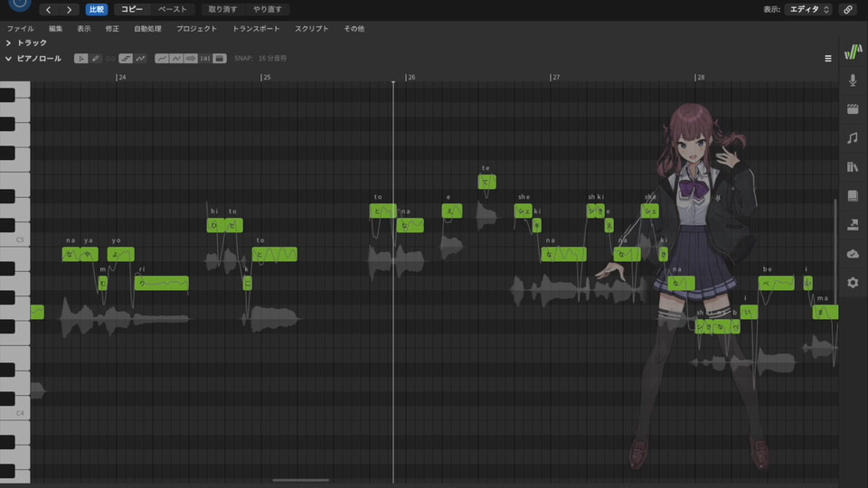
Task: Toggle smooth pitch line display
Action: click(x=161, y=58)
